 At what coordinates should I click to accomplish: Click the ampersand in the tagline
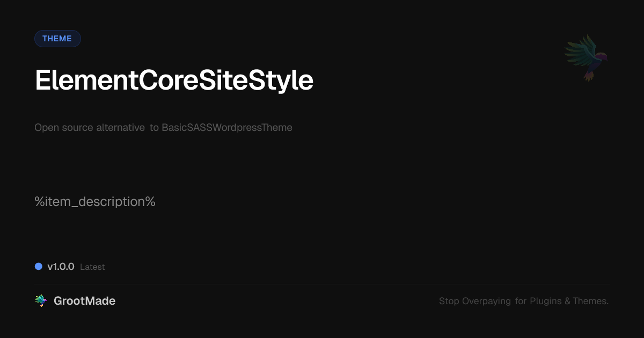[567, 302]
